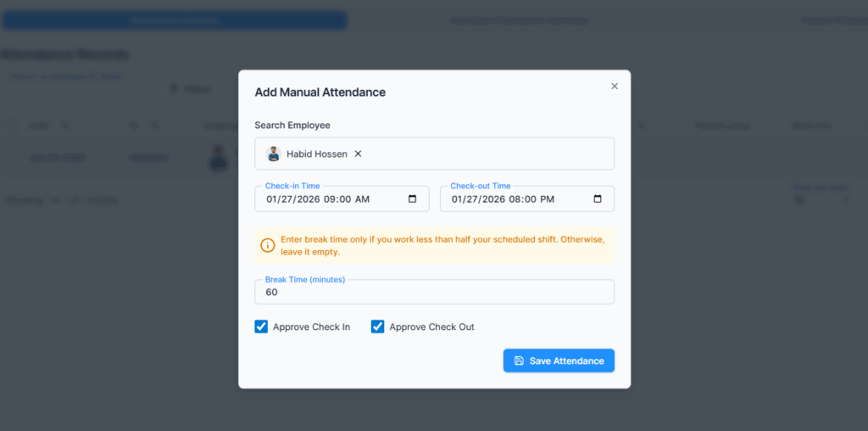Click the Filters button behind the dialog
Screen dimensions: 868x431
click(191, 88)
